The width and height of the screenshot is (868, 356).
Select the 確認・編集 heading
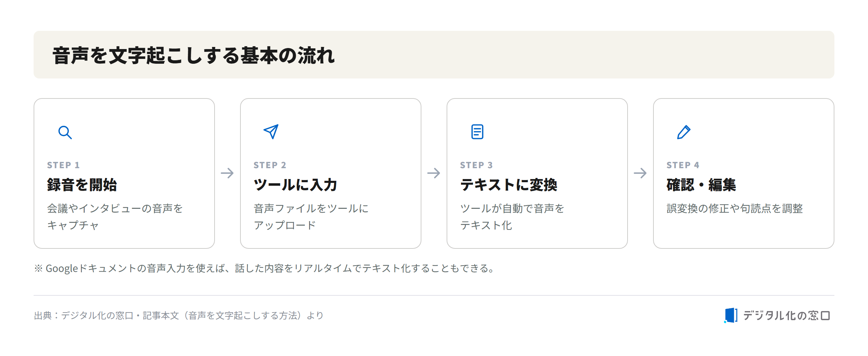pyautogui.click(x=701, y=185)
